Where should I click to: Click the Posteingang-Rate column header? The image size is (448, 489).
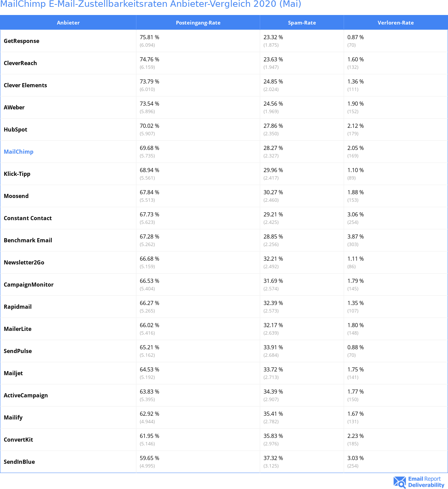(198, 23)
